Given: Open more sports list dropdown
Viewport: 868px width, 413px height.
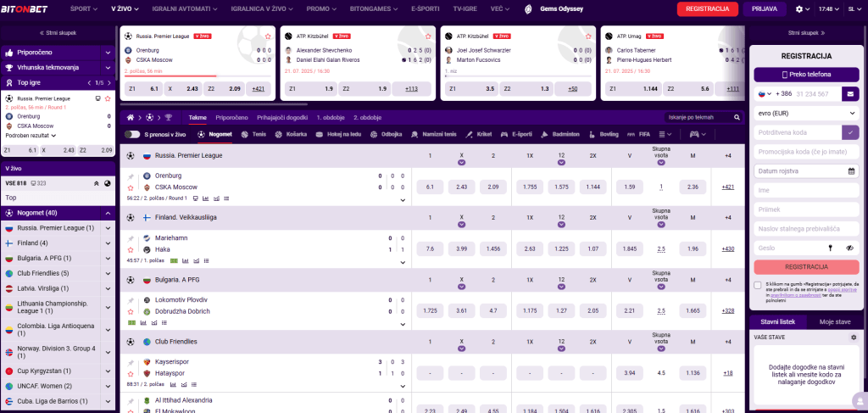Looking at the screenshot, I should (665, 134).
